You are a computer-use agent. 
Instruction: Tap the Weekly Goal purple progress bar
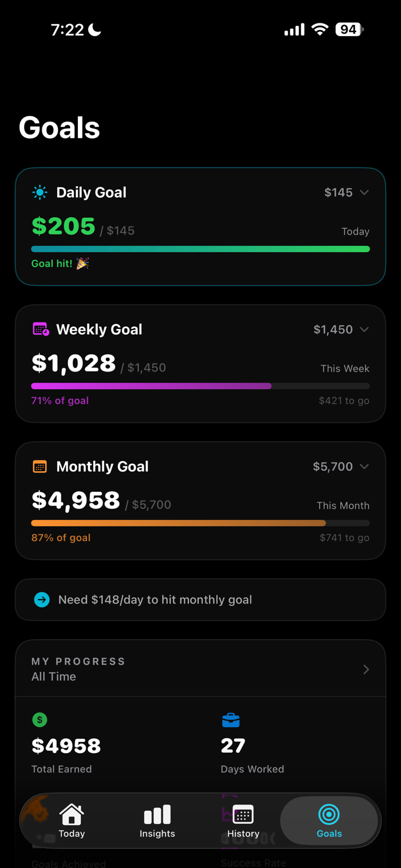pyautogui.click(x=151, y=386)
